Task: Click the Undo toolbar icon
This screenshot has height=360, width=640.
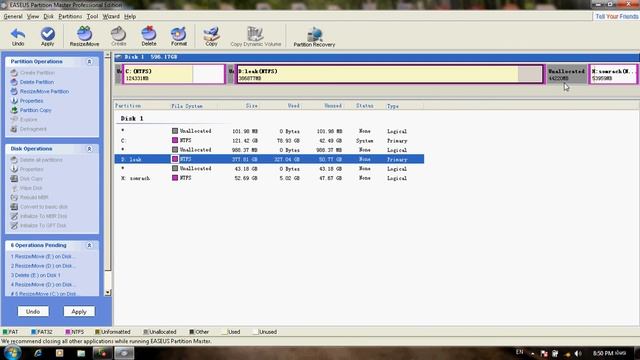Action: pyautogui.click(x=18, y=36)
